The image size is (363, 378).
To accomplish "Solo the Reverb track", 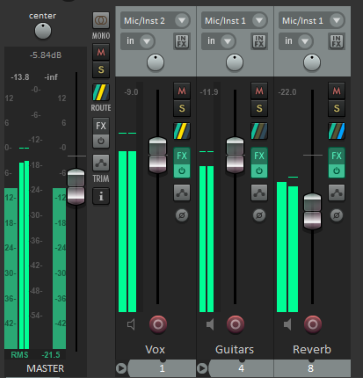I will (336, 108).
